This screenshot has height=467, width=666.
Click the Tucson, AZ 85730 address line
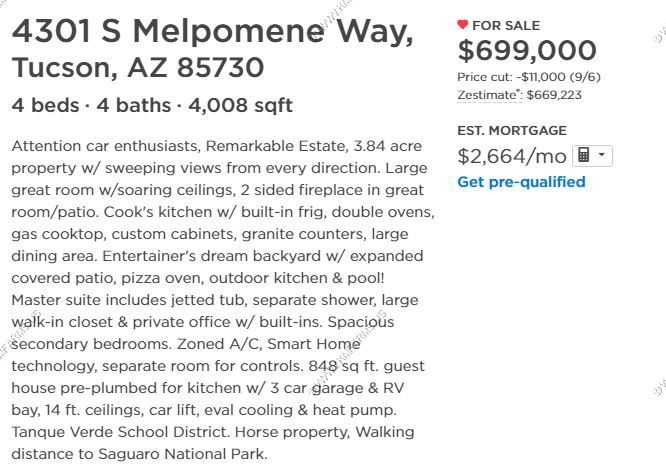pyautogui.click(x=138, y=67)
